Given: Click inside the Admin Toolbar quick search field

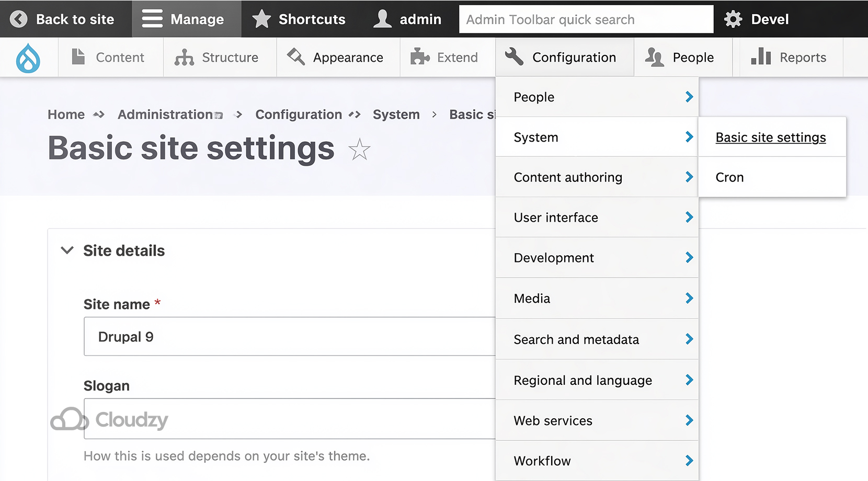Looking at the screenshot, I should tap(586, 19).
